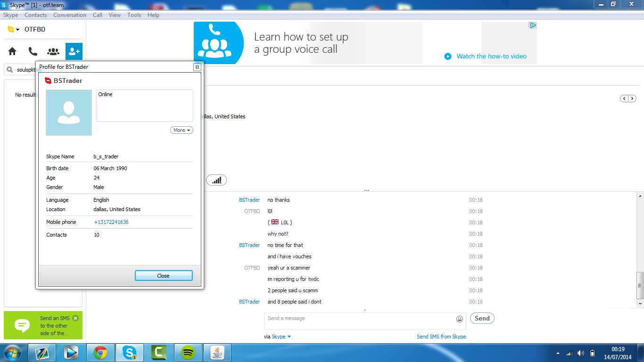Open Google Chrome from the taskbar
Screen dimensions: 644x362
[100, 353]
